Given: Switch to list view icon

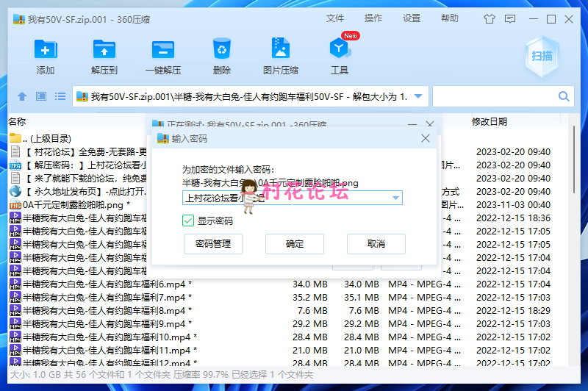Looking at the screenshot, I should 60,96.
